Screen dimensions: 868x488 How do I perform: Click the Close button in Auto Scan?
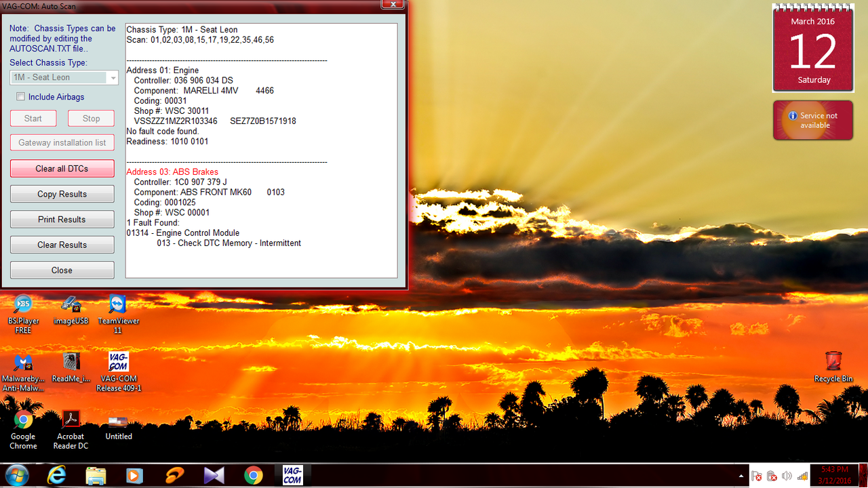pyautogui.click(x=62, y=270)
